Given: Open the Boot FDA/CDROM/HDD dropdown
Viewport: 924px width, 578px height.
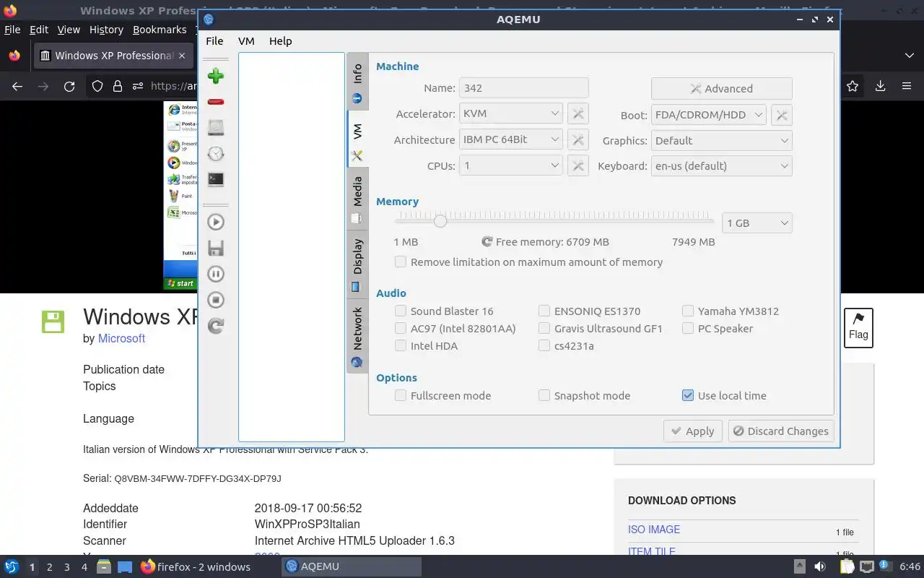Looking at the screenshot, I should click(708, 114).
